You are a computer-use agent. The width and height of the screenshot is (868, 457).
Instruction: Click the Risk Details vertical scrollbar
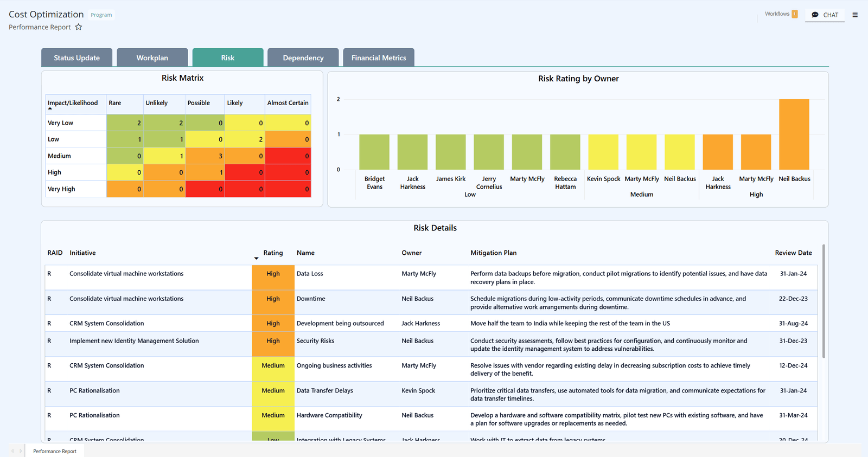[824, 301]
